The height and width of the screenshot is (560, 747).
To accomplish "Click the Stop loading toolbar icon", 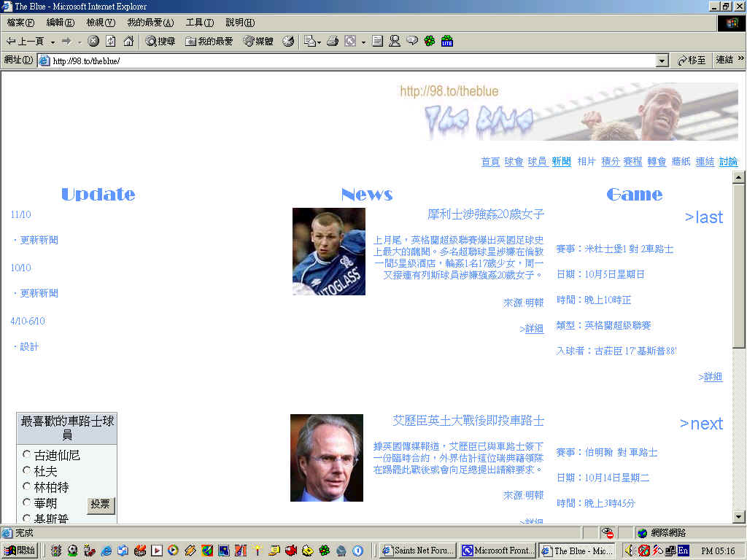I will [x=93, y=42].
